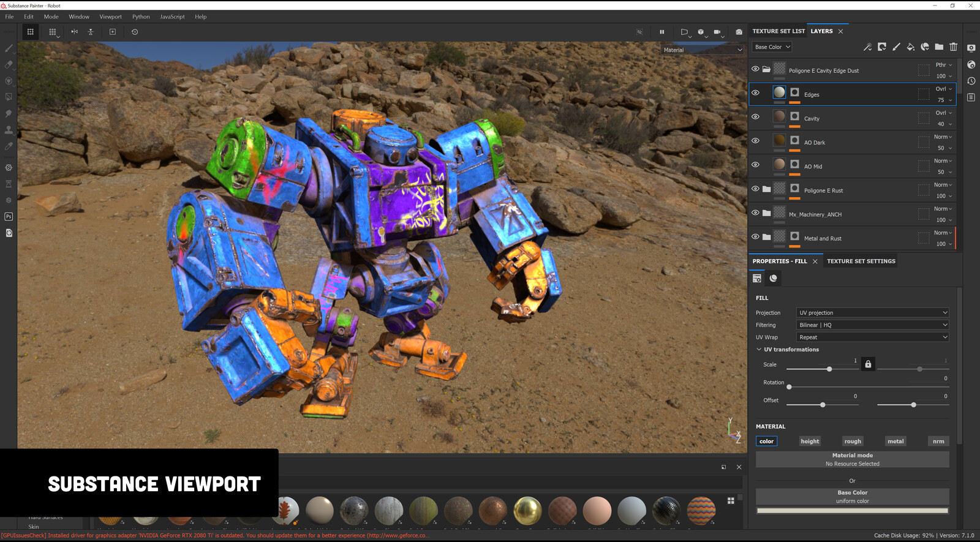
Task: Expand the Poligone E Rust folder
Action: pos(766,189)
